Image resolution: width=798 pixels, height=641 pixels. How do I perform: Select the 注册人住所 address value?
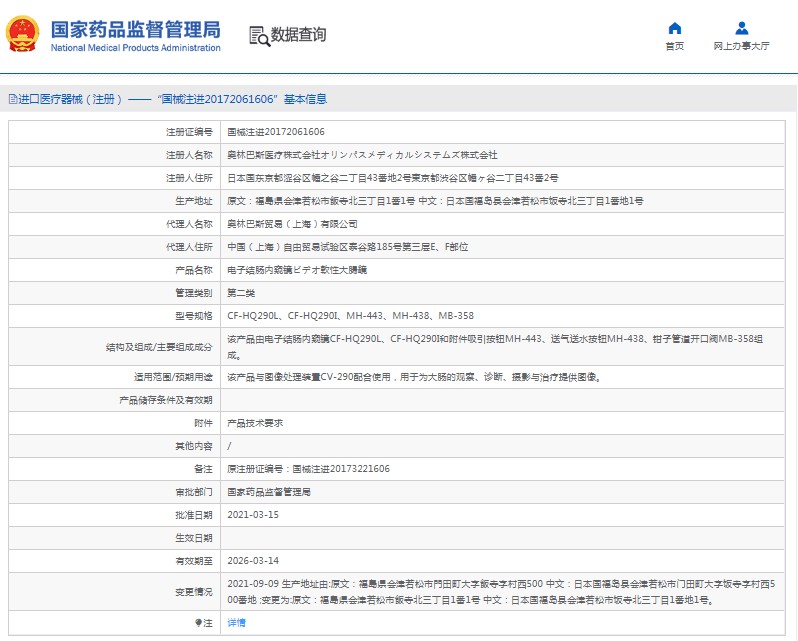pyautogui.click(x=392, y=178)
